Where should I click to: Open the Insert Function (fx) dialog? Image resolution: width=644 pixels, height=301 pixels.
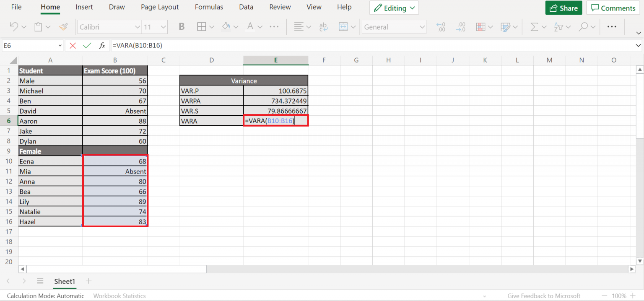[101, 45]
